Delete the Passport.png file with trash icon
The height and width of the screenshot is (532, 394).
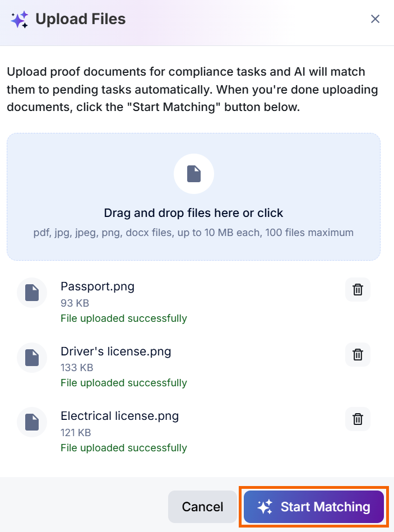358,290
